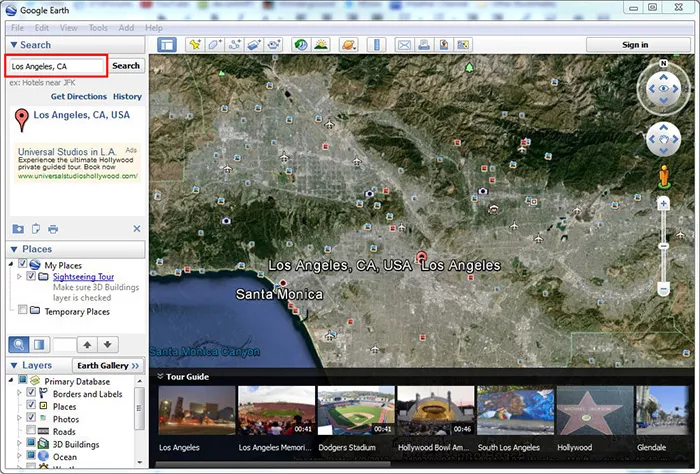Collapse the Primary Database node
Screen dimensions: 700x474
[11, 380]
